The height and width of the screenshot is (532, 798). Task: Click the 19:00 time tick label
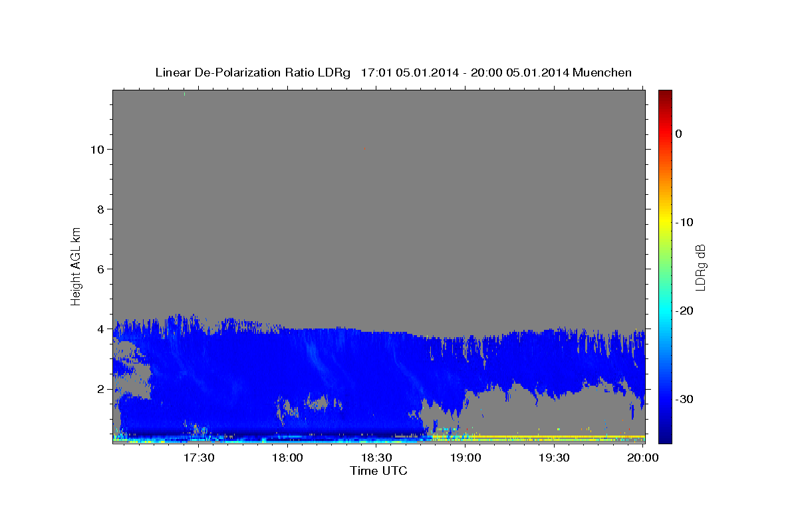coord(465,458)
